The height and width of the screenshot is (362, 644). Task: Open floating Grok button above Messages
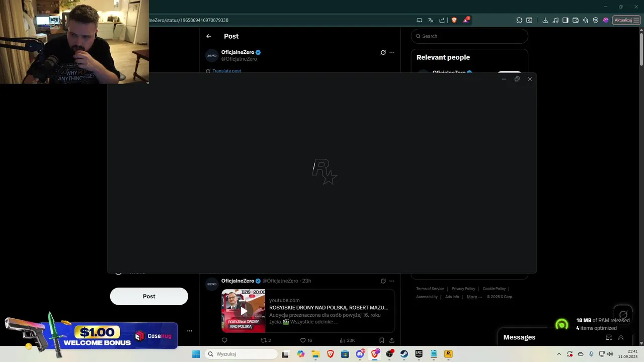click(623, 315)
